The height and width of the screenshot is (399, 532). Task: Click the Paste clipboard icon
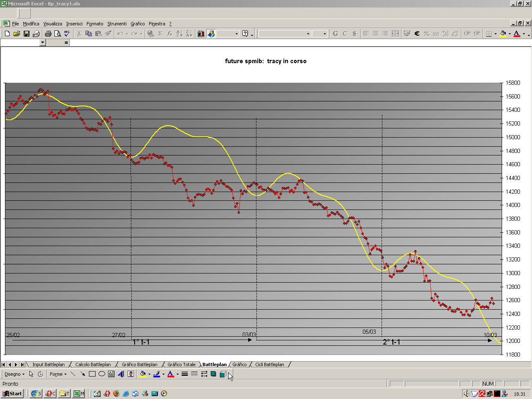point(98,34)
